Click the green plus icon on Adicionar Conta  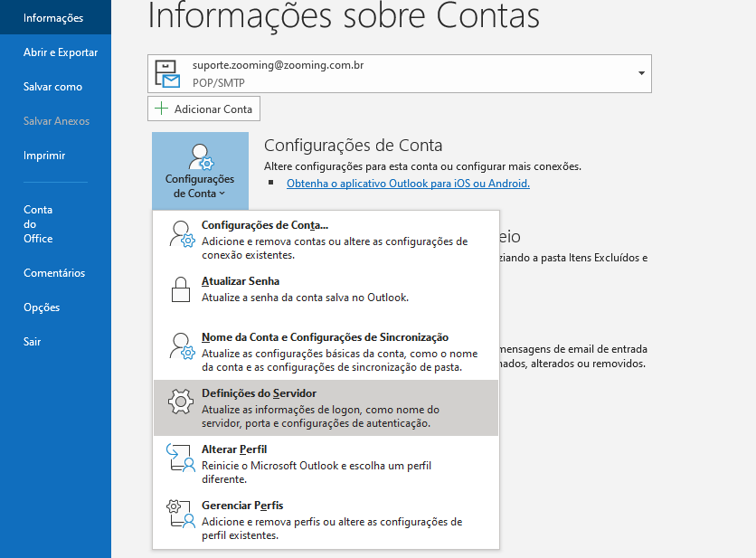click(161, 109)
